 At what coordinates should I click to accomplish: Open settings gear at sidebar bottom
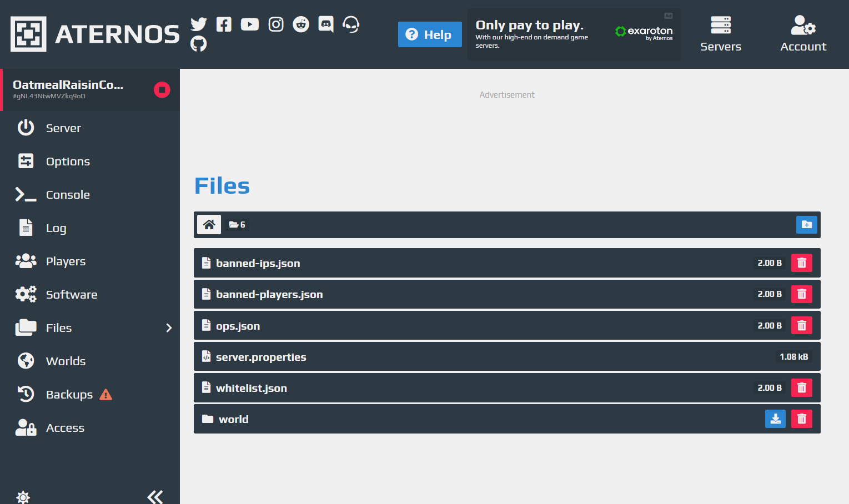23,497
